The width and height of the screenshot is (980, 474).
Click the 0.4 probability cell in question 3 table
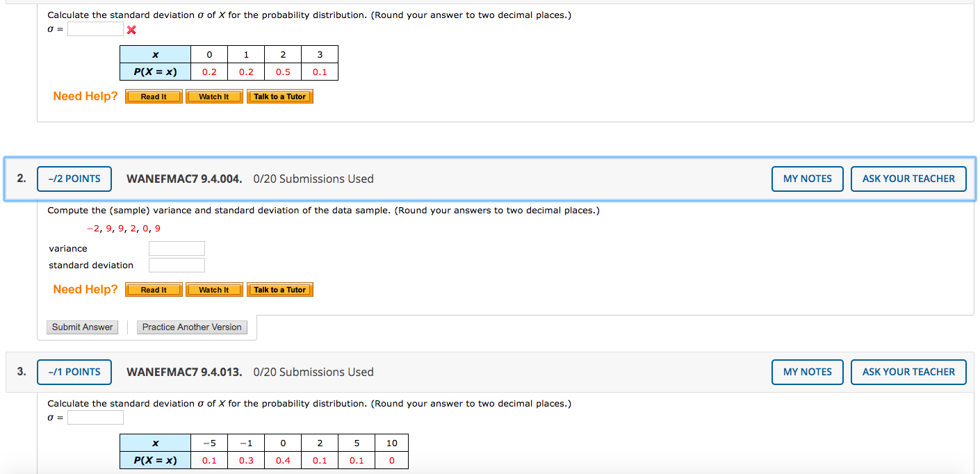283,460
